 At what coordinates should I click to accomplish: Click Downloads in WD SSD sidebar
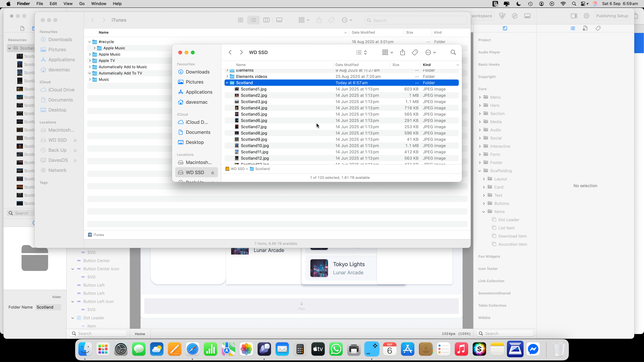click(197, 72)
